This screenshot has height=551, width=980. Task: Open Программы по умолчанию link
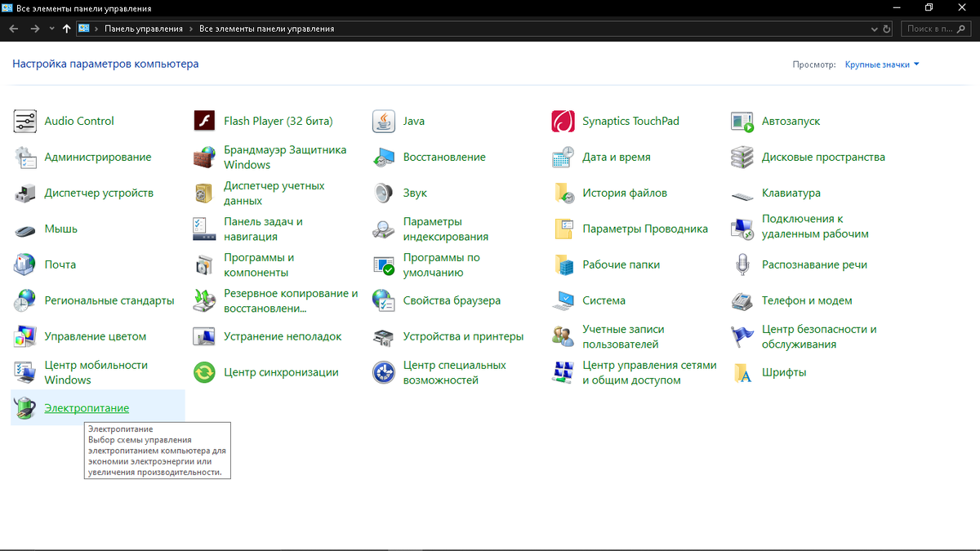(442, 264)
